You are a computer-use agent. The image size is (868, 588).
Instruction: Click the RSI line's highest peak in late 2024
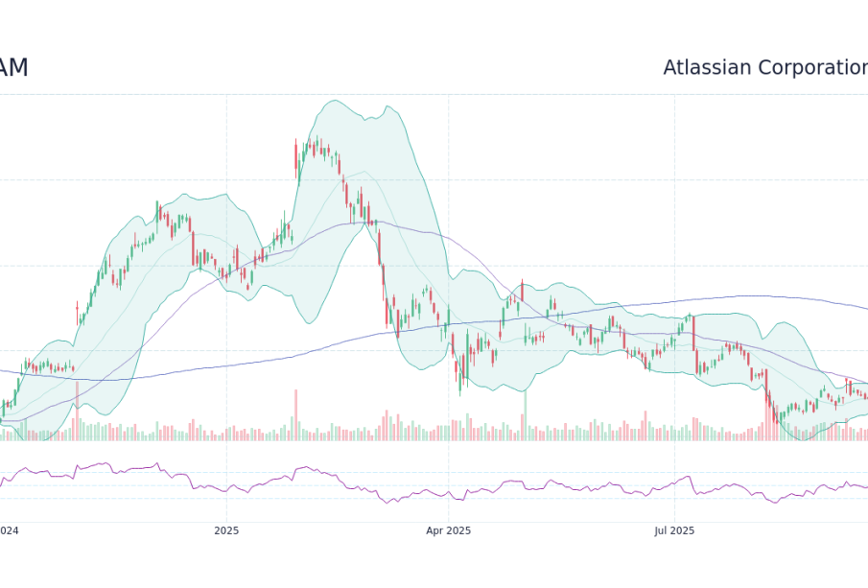[x=156, y=463]
